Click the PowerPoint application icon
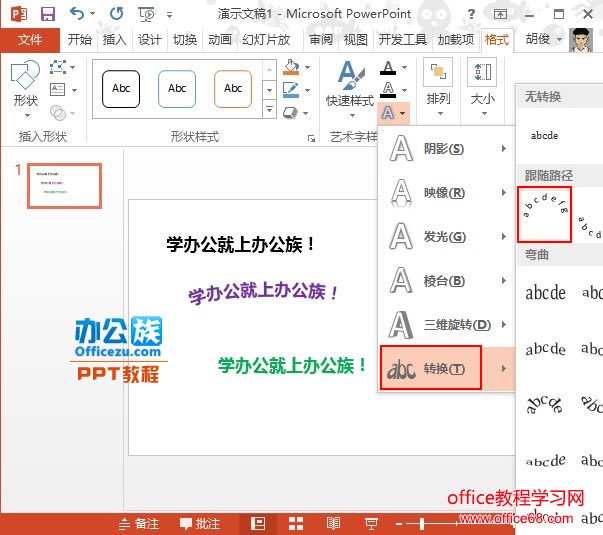 pyautogui.click(x=19, y=15)
